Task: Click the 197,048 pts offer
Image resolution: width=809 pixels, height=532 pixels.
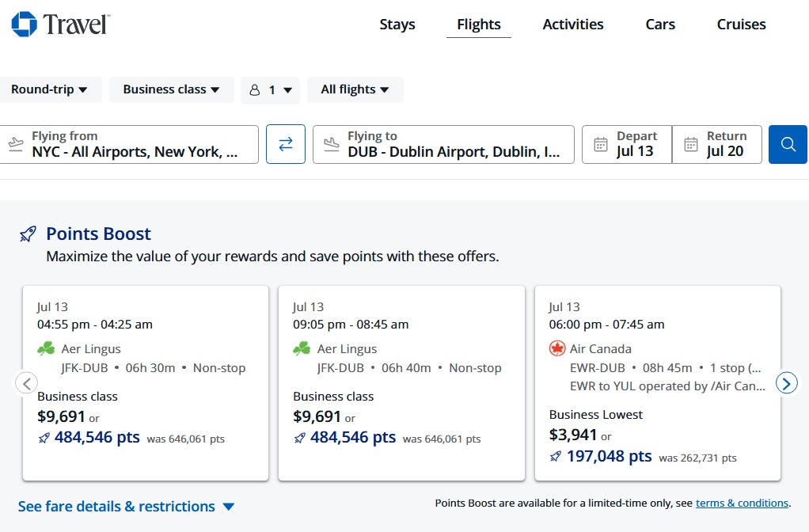Action: [x=610, y=456]
